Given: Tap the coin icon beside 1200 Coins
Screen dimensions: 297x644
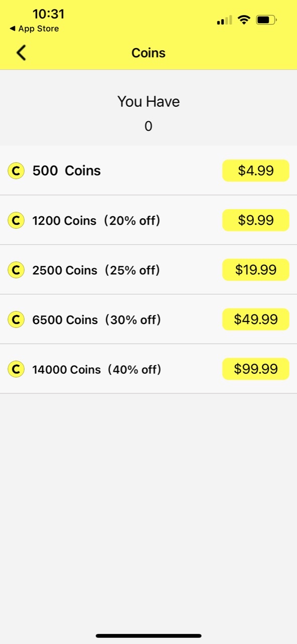Looking at the screenshot, I should coord(16,220).
